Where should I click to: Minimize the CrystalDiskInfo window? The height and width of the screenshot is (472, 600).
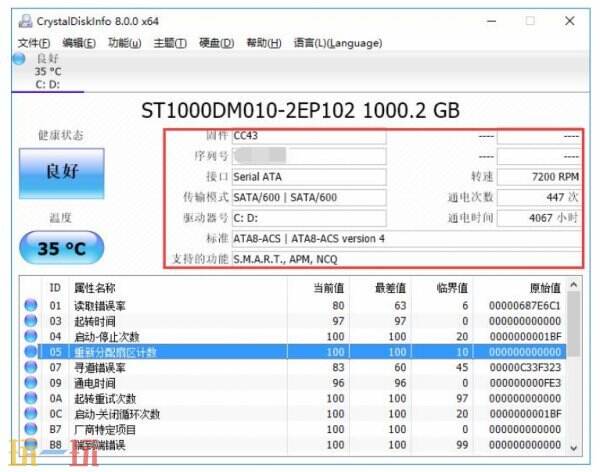click(491, 21)
